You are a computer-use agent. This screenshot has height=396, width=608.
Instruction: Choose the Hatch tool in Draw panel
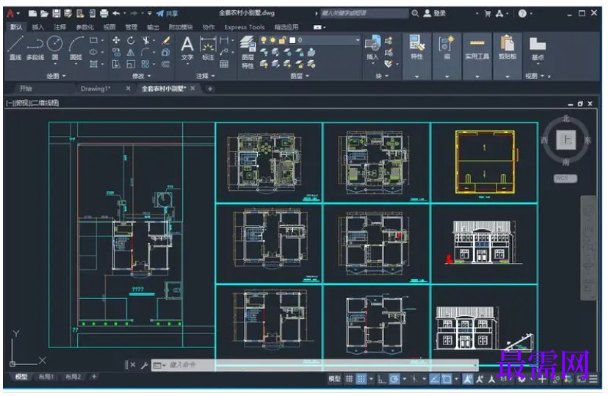tap(93, 64)
